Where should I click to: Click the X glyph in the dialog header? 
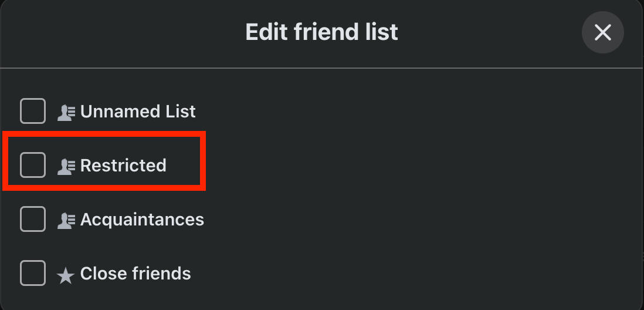[x=602, y=32]
